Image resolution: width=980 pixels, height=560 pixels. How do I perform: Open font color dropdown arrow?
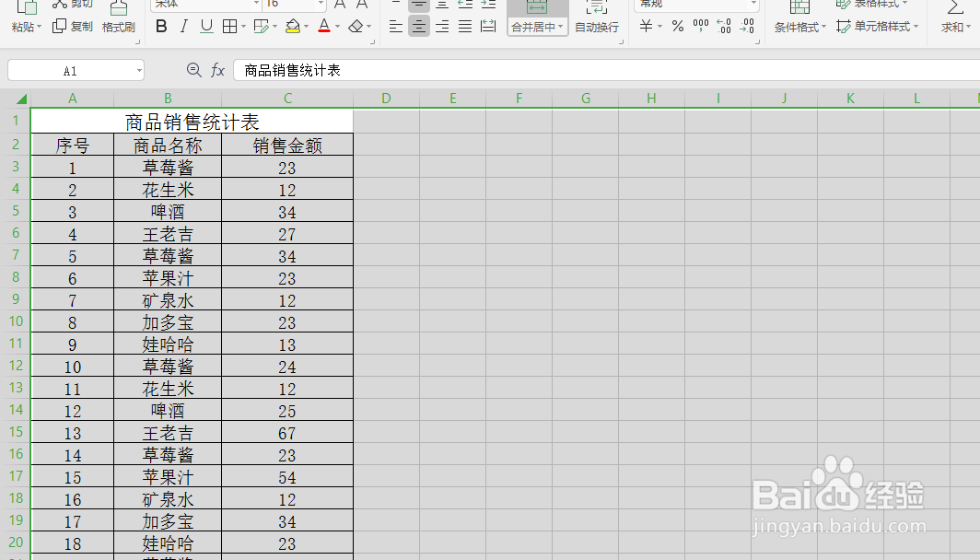click(337, 26)
